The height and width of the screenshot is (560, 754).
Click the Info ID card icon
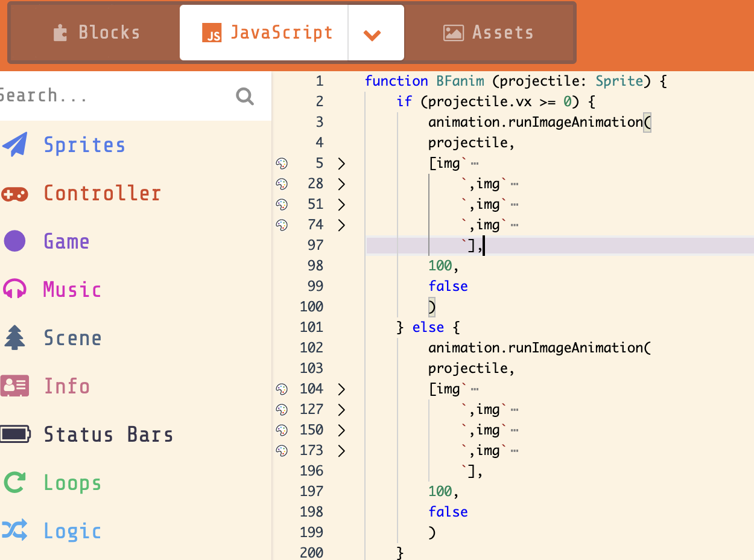(x=14, y=386)
